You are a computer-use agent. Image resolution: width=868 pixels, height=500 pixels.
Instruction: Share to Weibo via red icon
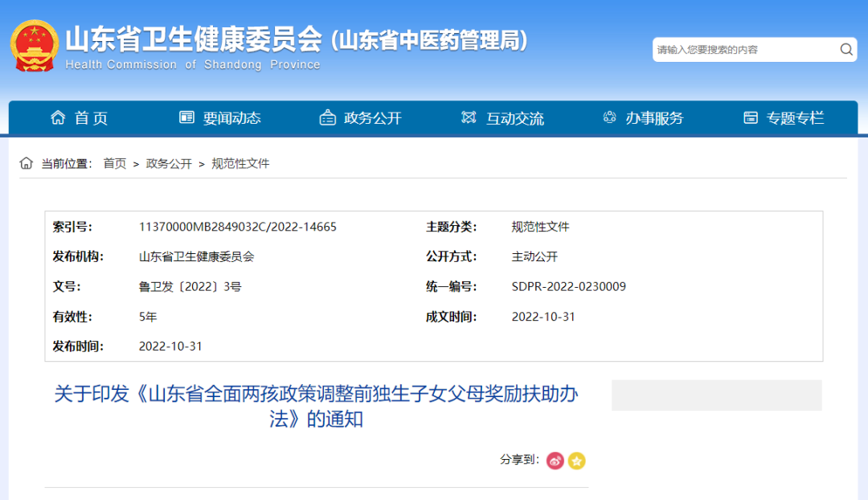tap(555, 461)
